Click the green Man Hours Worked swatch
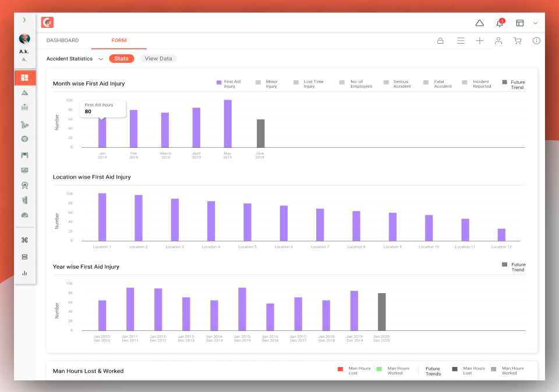The image size is (559, 392). click(379, 369)
